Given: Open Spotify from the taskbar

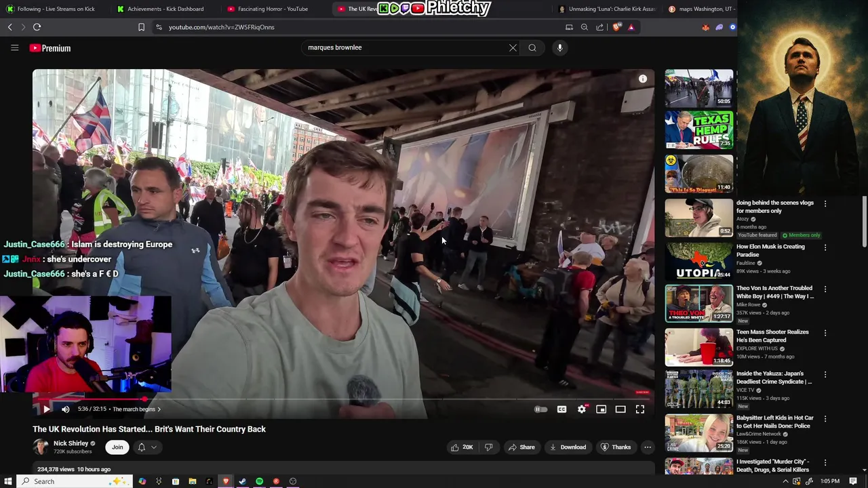Looking at the screenshot, I should click(259, 481).
